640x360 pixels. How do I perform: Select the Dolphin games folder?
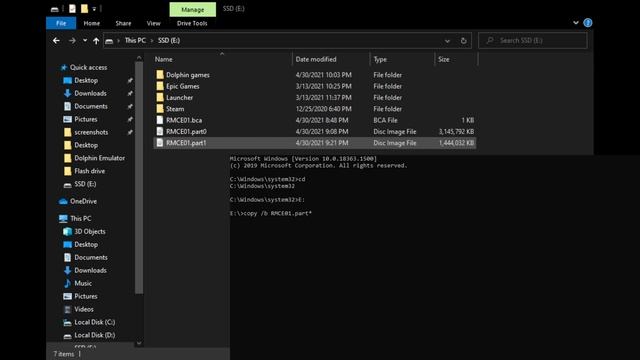188,75
